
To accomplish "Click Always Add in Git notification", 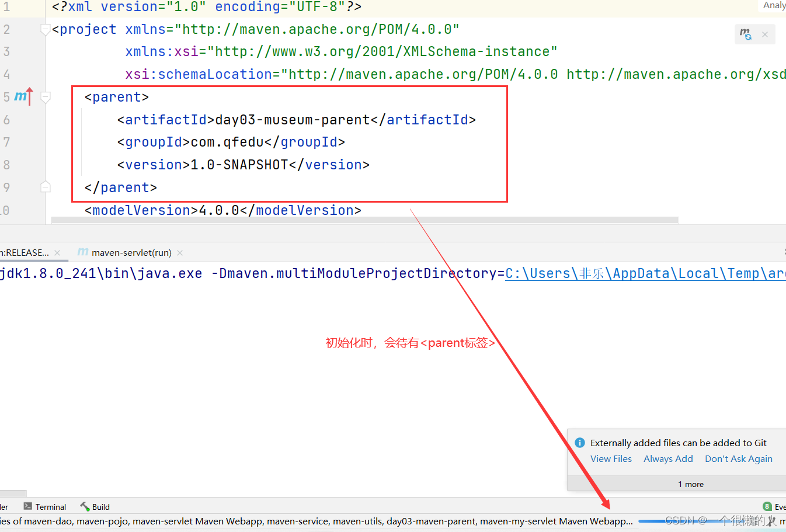I will [668, 458].
